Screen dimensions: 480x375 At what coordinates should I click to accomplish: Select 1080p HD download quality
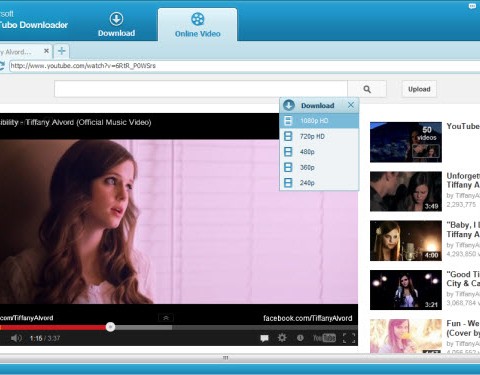point(319,121)
